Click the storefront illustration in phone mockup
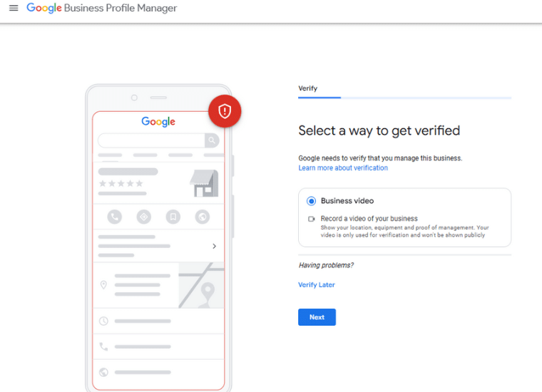The image size is (542, 392). [x=204, y=183]
